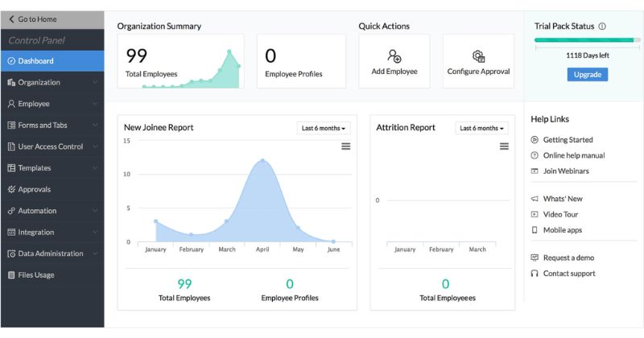Click the trial pack progress bar
Image resolution: width=644 pixels, height=338 pixels.
coord(588,40)
